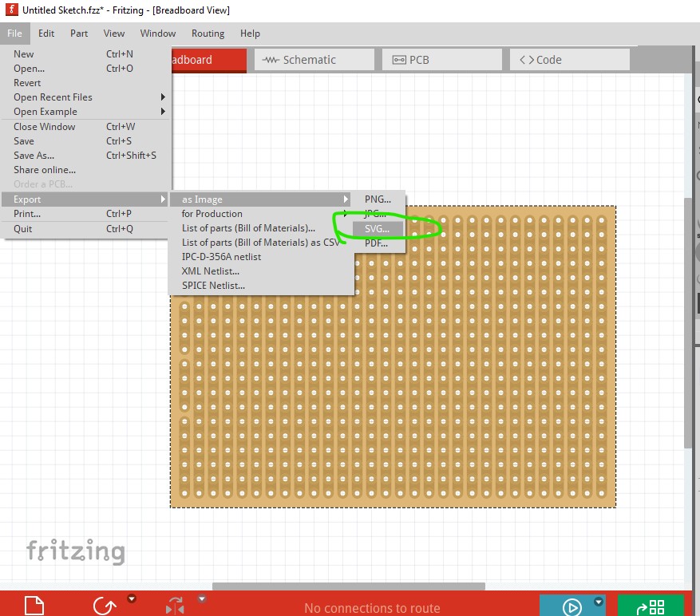
Task: Click the Fritzing app icon in title bar
Action: pyautogui.click(x=12, y=10)
